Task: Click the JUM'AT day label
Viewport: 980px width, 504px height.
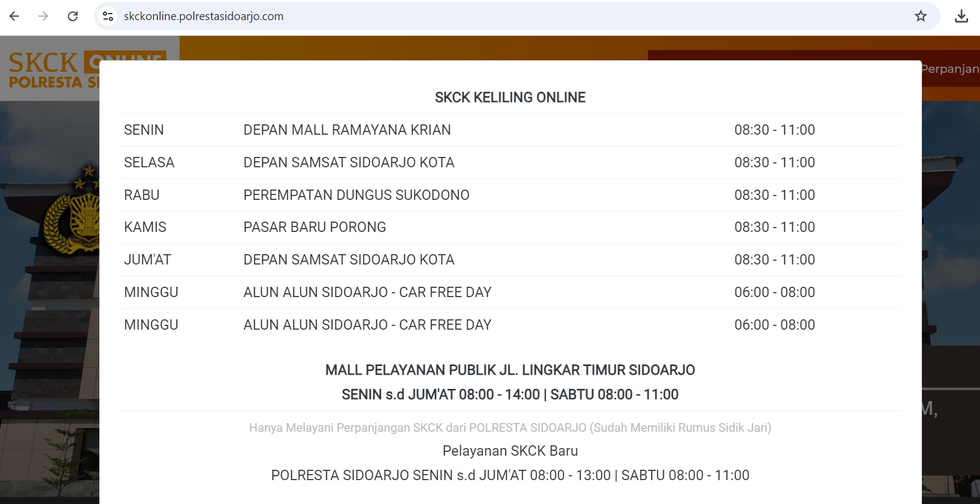Action: pyautogui.click(x=147, y=260)
